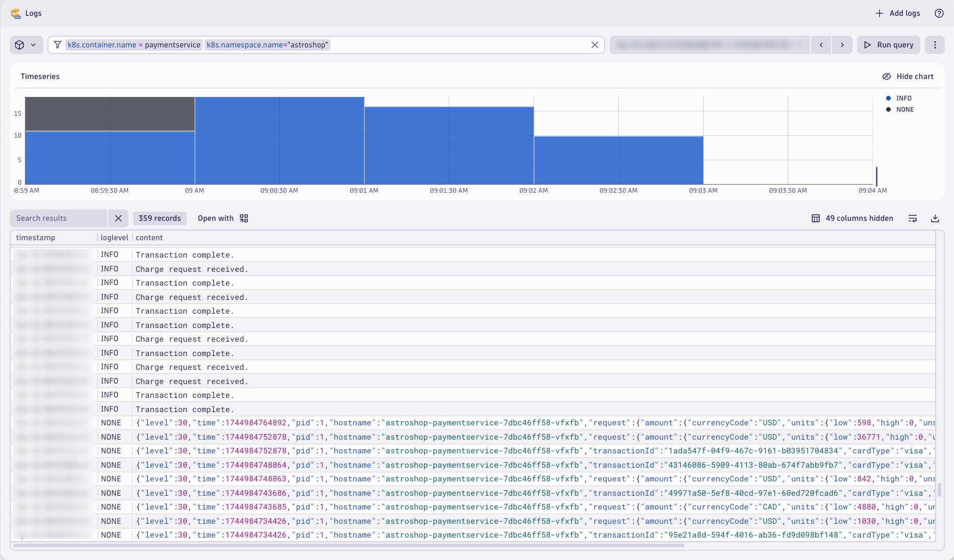Select first Transaction complete. log row
Screen dimensions: 954x560
click(473, 254)
